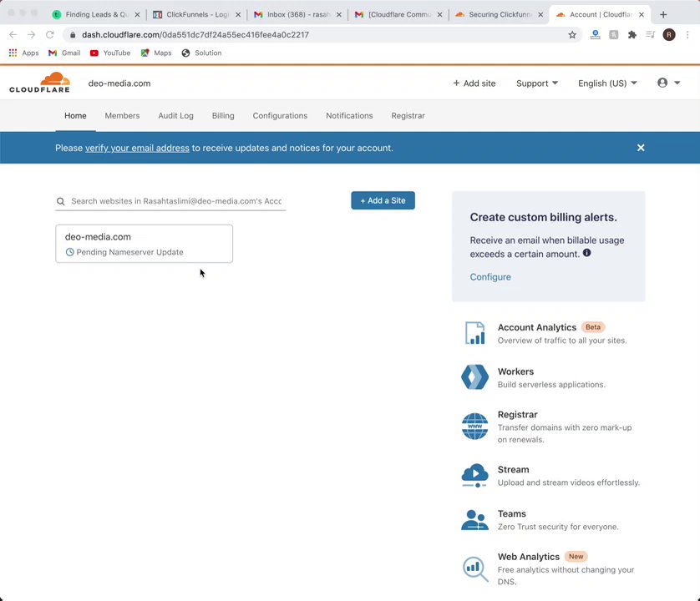Click the billing alerts info icon
The height and width of the screenshot is (601, 700).
click(586, 253)
